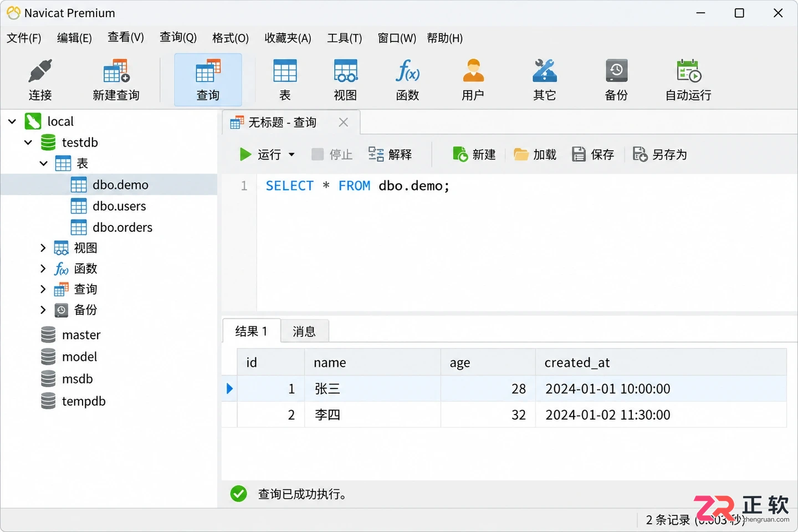Switch to the 结果 1 tab
The height and width of the screenshot is (532, 798).
point(251,331)
